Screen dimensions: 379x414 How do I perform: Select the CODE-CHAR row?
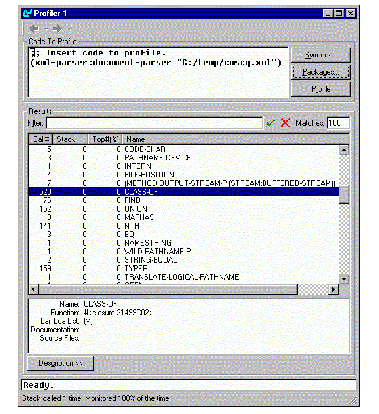[x=184, y=149]
